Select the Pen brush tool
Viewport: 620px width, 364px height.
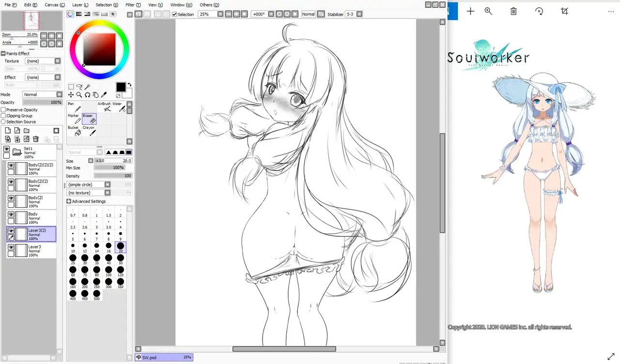[x=75, y=107]
